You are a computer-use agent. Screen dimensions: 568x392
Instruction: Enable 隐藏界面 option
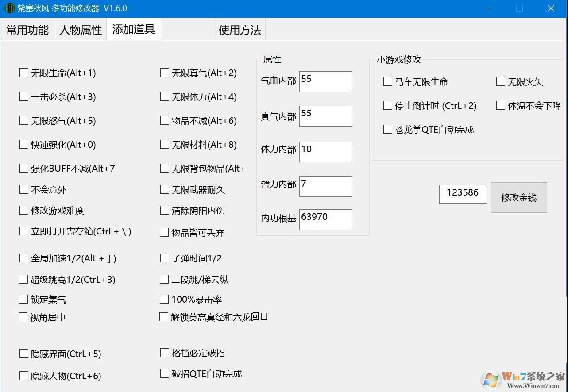(x=24, y=354)
